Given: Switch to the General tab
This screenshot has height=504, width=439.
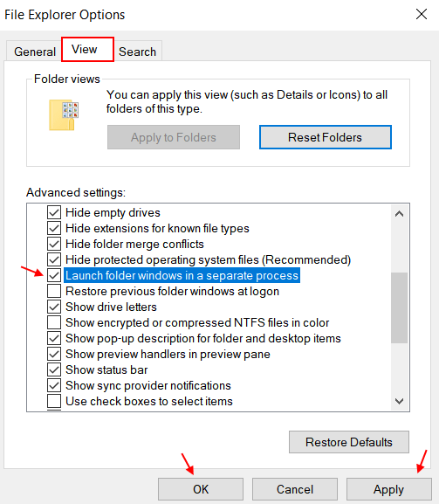Looking at the screenshot, I should click(x=35, y=52).
